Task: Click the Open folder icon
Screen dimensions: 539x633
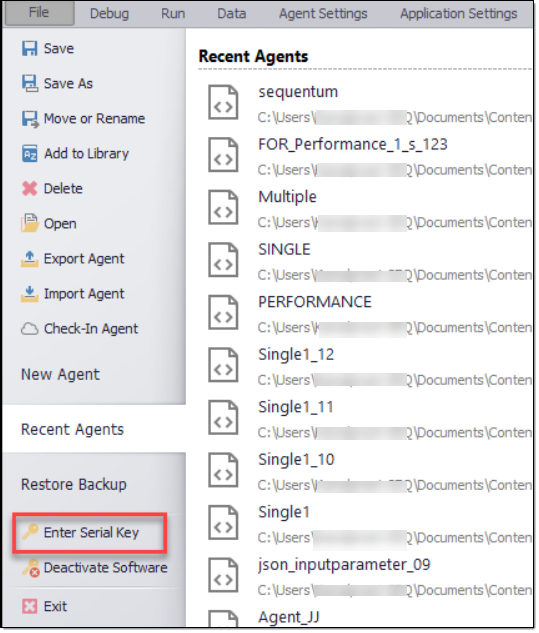Action: [29, 223]
